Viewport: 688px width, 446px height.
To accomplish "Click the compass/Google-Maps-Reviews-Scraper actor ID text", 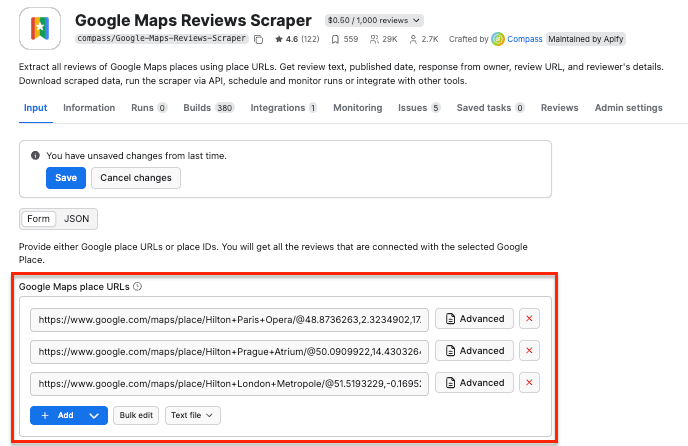I will tap(162, 39).
